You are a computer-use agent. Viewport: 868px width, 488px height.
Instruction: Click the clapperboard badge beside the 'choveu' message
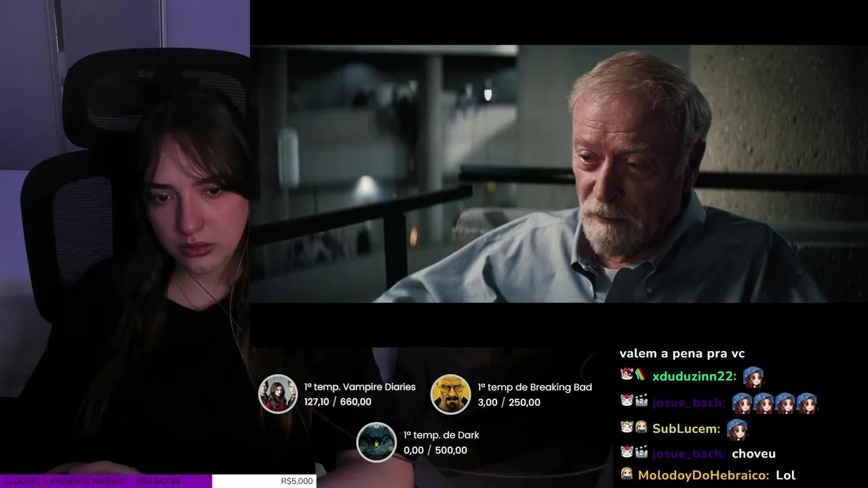tap(641, 452)
